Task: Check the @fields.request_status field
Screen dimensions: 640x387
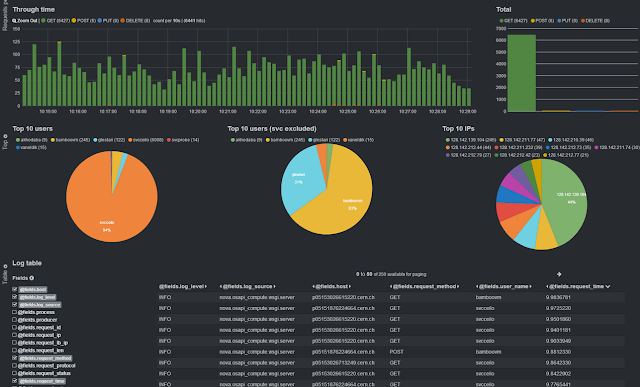Action: [x=15, y=373]
